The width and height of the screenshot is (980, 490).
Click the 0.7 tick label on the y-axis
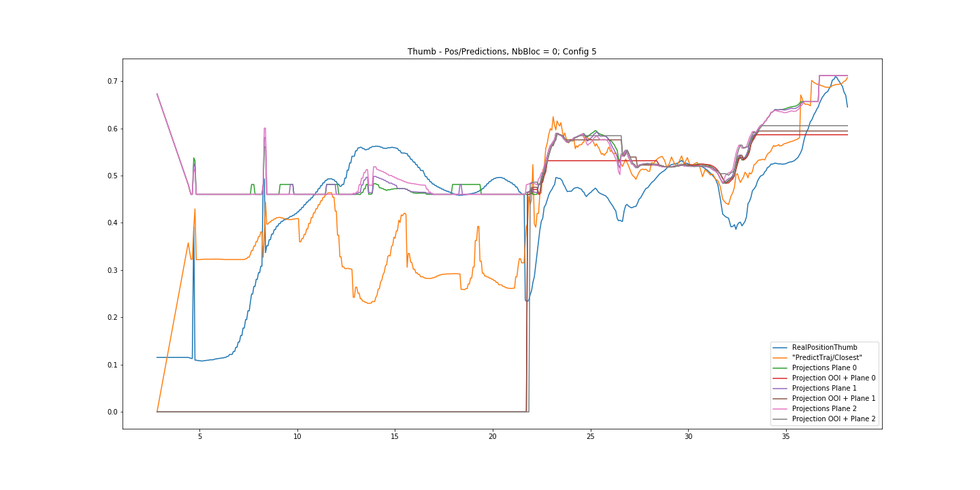click(x=111, y=82)
